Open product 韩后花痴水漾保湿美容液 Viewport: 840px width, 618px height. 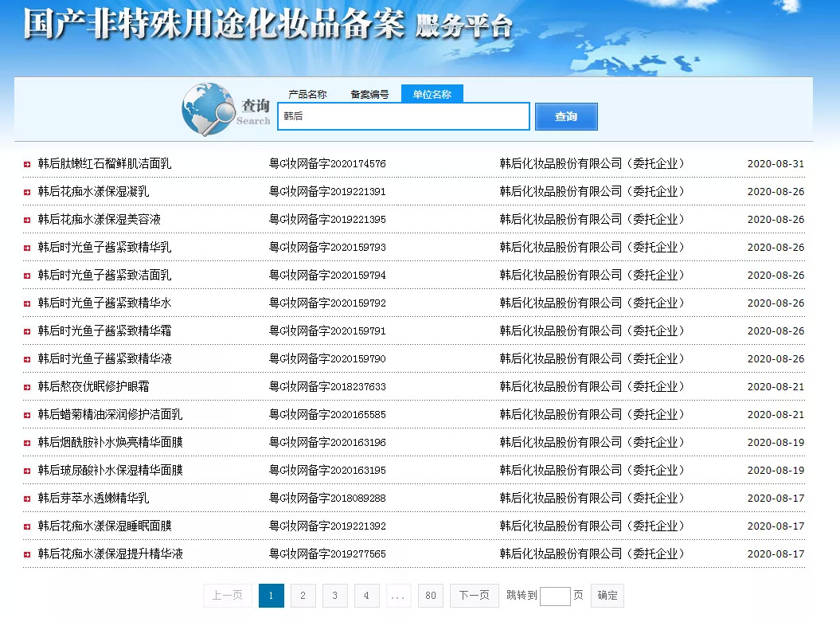click(x=99, y=219)
